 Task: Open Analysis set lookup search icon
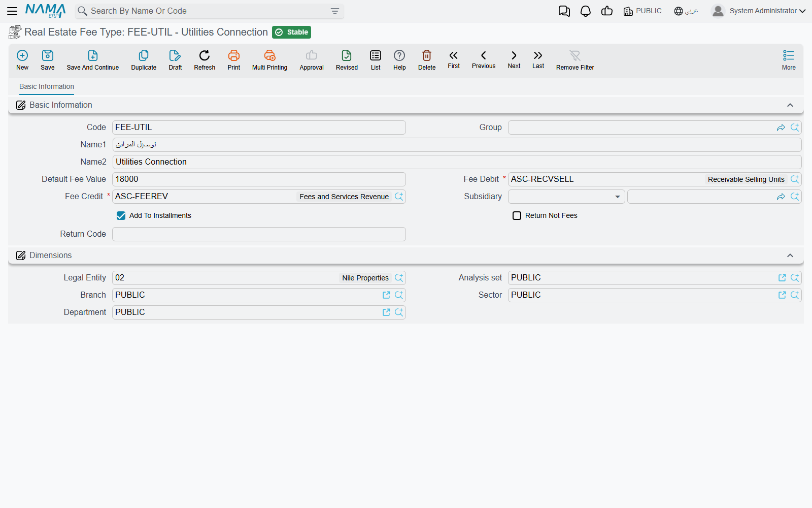[x=795, y=278]
